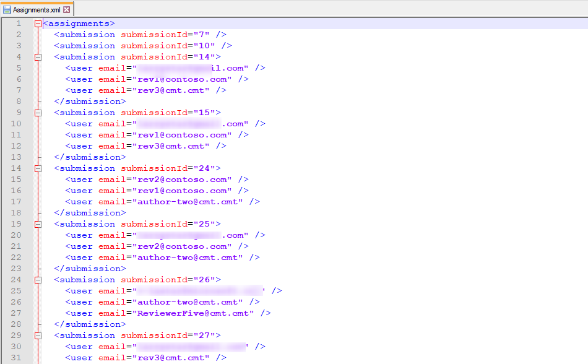This screenshot has height=364, width=588.
Task: Collapse submission 27 with its fold marker
Action: 38,335
